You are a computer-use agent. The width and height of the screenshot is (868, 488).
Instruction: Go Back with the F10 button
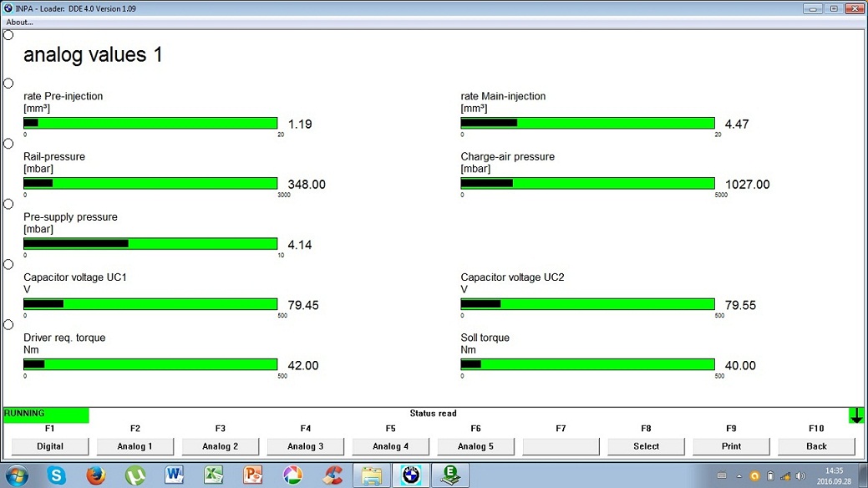click(817, 446)
